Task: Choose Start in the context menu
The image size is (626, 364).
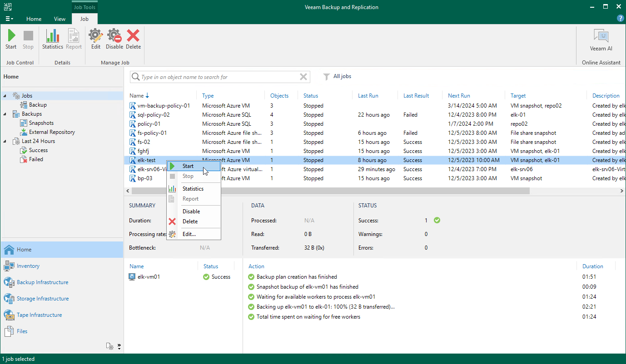Action: pyautogui.click(x=194, y=166)
